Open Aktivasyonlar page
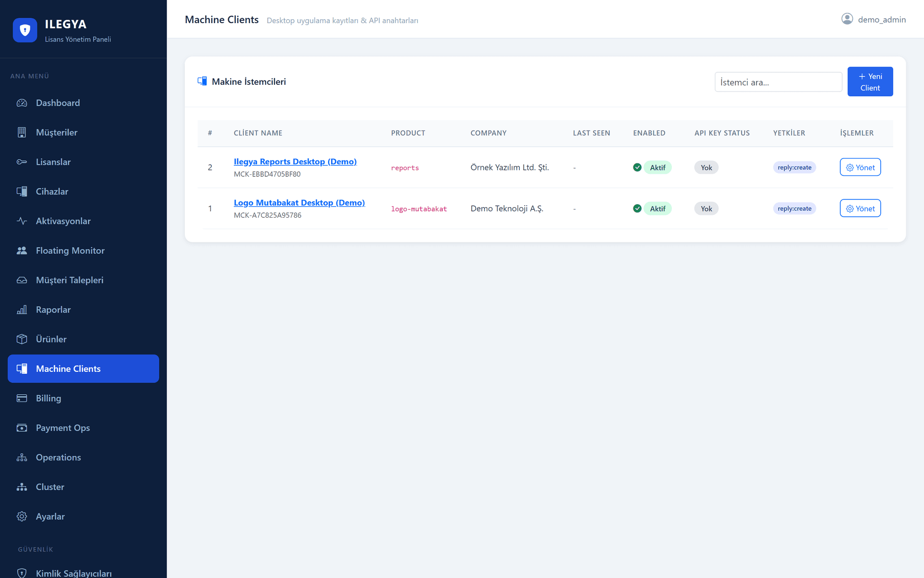Viewport: 924px width, 578px height. coord(83,221)
